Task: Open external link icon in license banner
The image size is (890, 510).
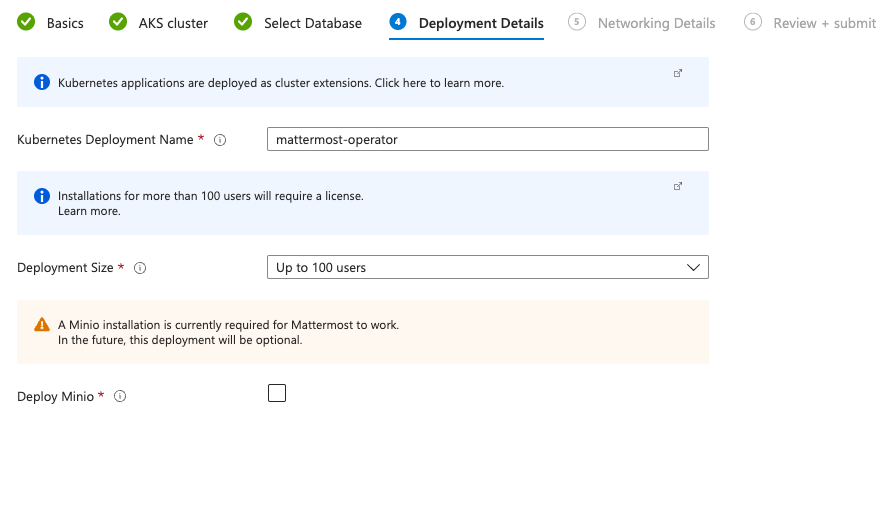Action: pyautogui.click(x=678, y=186)
